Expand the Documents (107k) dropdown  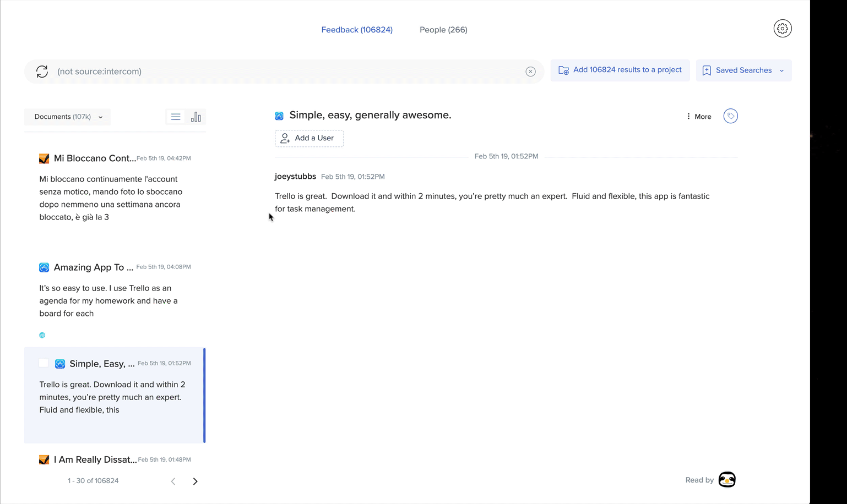(x=68, y=117)
